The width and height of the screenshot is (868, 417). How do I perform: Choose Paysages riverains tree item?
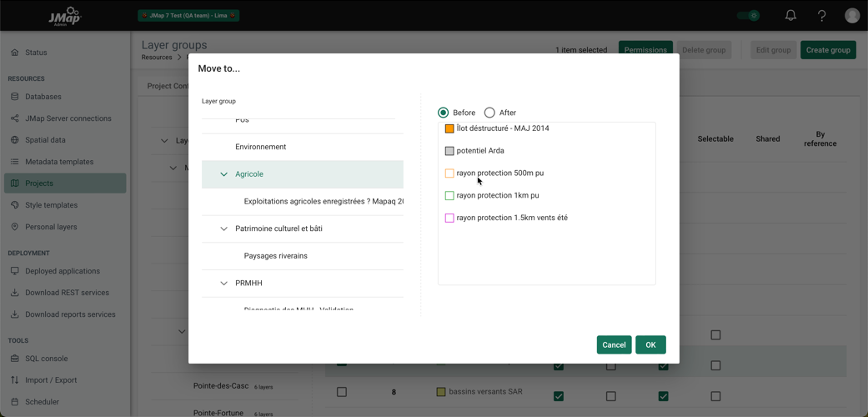click(275, 256)
